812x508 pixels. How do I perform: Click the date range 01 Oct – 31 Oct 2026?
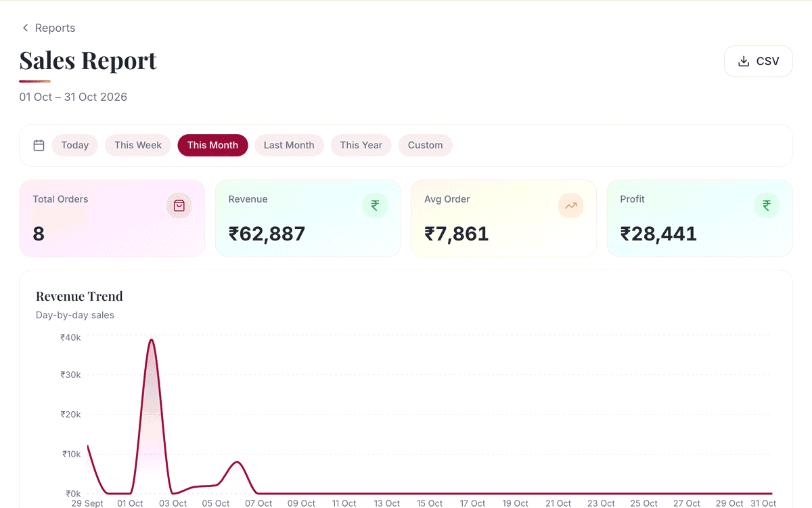click(73, 97)
